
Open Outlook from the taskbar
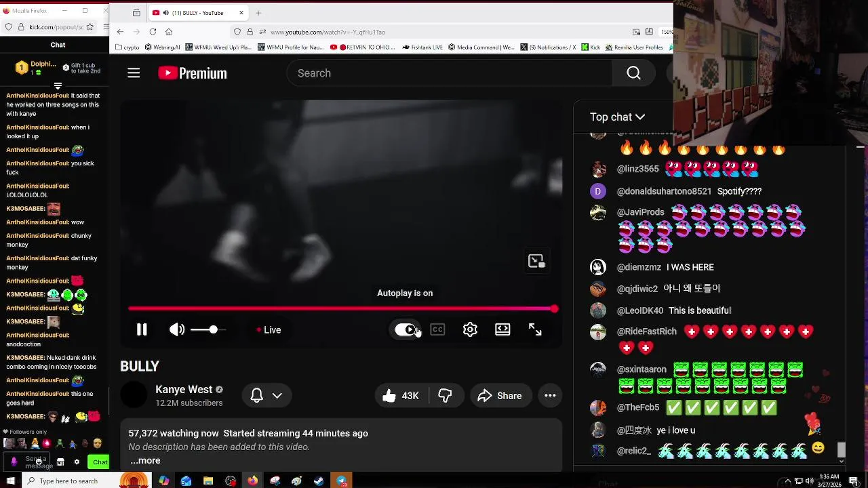(x=186, y=481)
